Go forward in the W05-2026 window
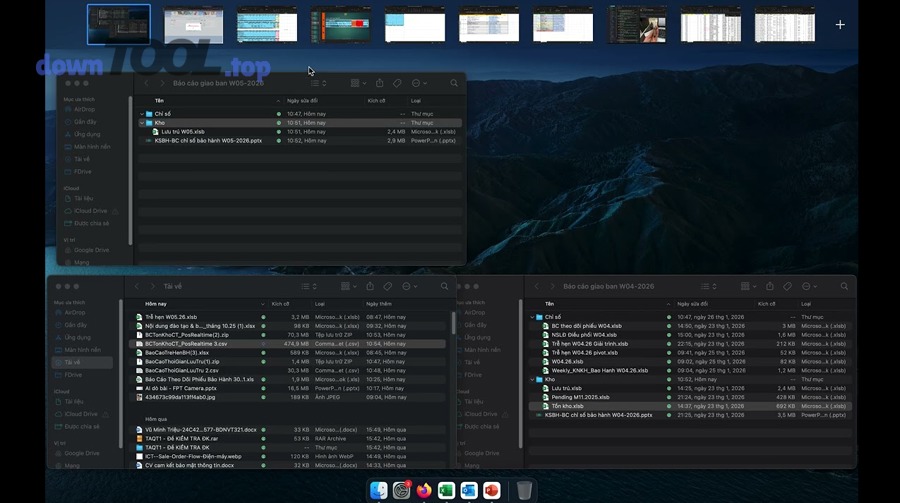Screen dimensions: 900x503 click(162, 83)
